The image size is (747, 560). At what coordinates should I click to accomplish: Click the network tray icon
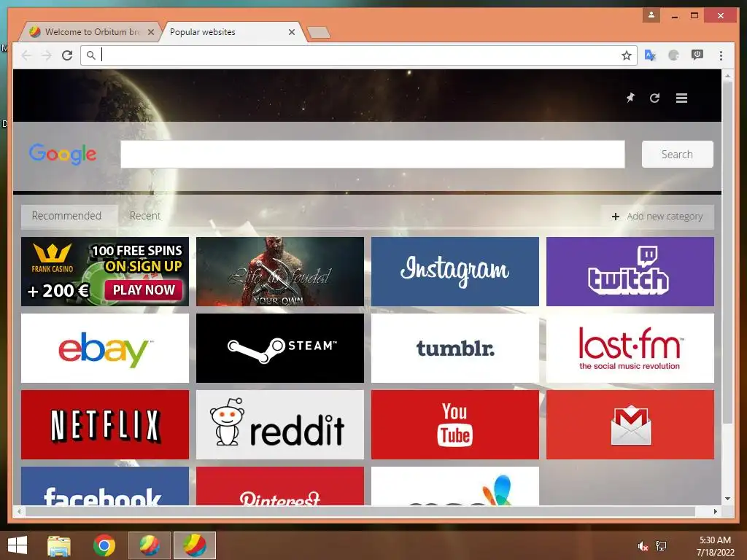661,546
